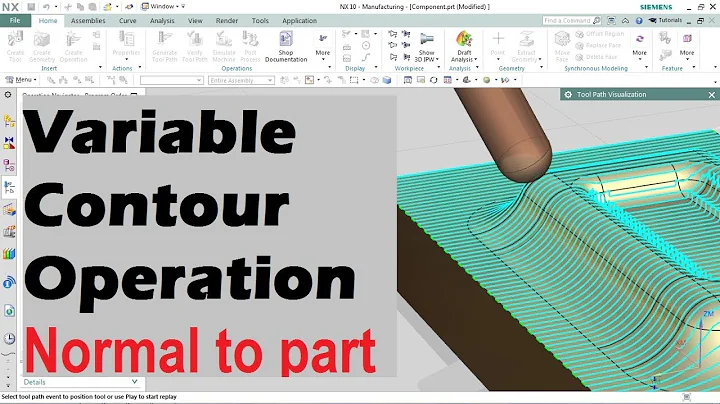Click Verify Tool Path
This screenshot has height=404, width=720.
(195, 46)
